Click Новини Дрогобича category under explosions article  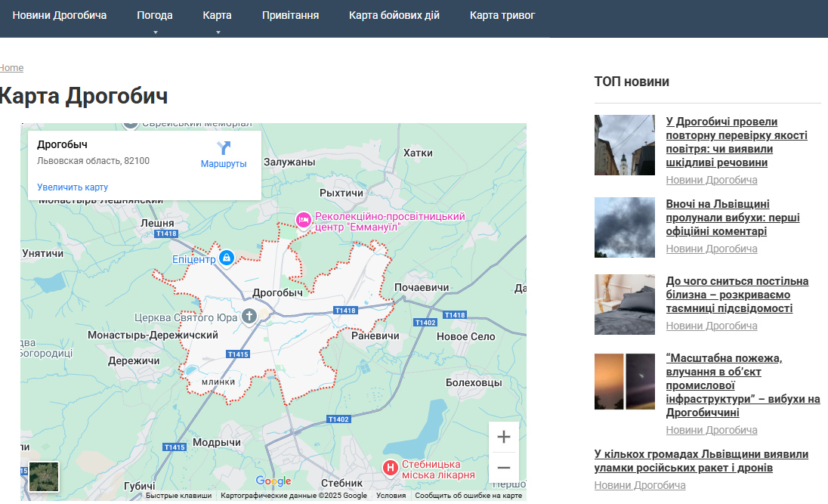click(712, 249)
